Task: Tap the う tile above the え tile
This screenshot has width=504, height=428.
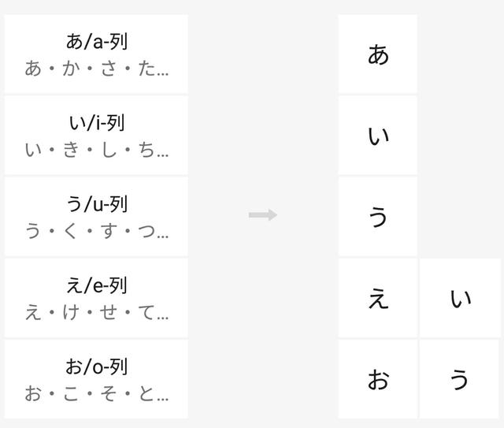Action: click(x=378, y=216)
